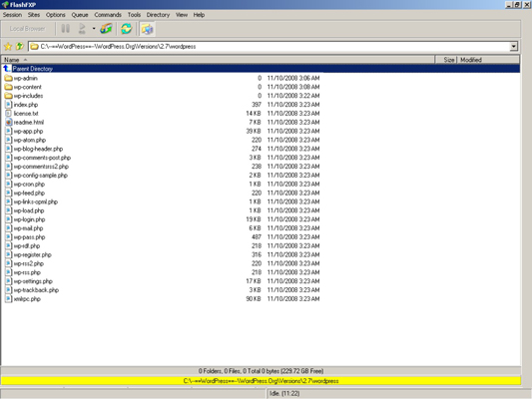
Task: Click the green Refresh toolbar icon
Action: point(126,29)
